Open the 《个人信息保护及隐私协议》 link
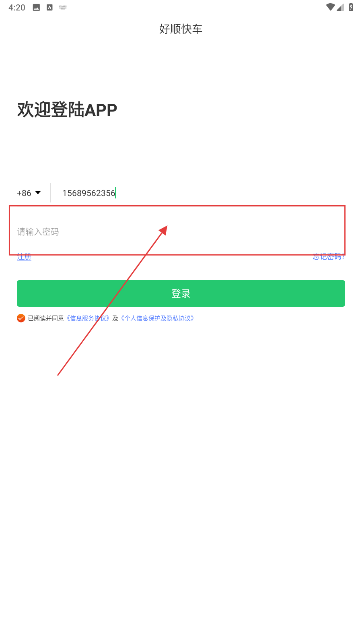 click(157, 318)
